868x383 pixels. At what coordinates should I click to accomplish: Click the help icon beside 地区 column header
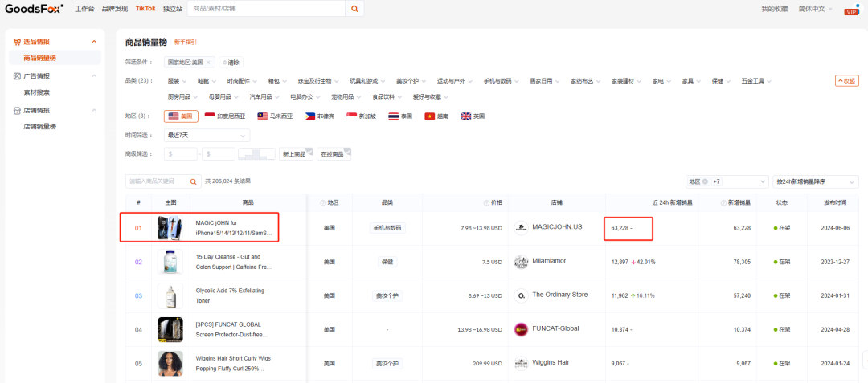pyautogui.click(x=323, y=203)
